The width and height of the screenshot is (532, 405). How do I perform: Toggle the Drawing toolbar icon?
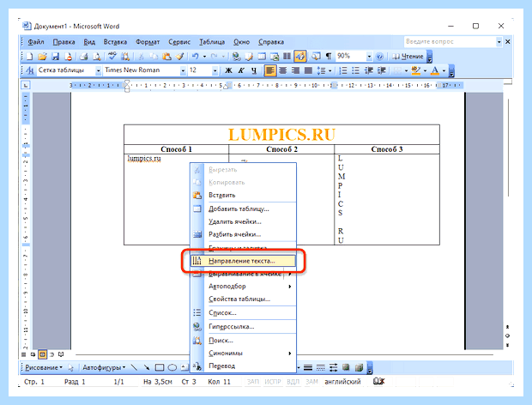click(300, 57)
